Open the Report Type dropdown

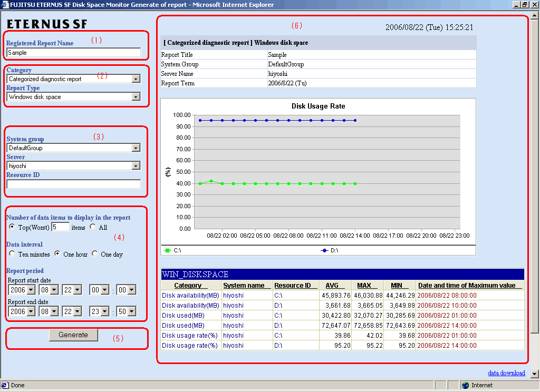tap(136, 97)
